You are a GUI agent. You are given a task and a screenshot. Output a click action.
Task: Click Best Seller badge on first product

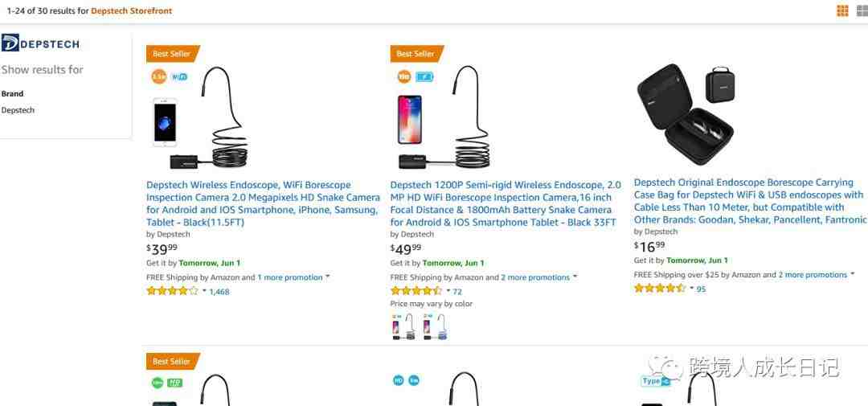tap(172, 54)
